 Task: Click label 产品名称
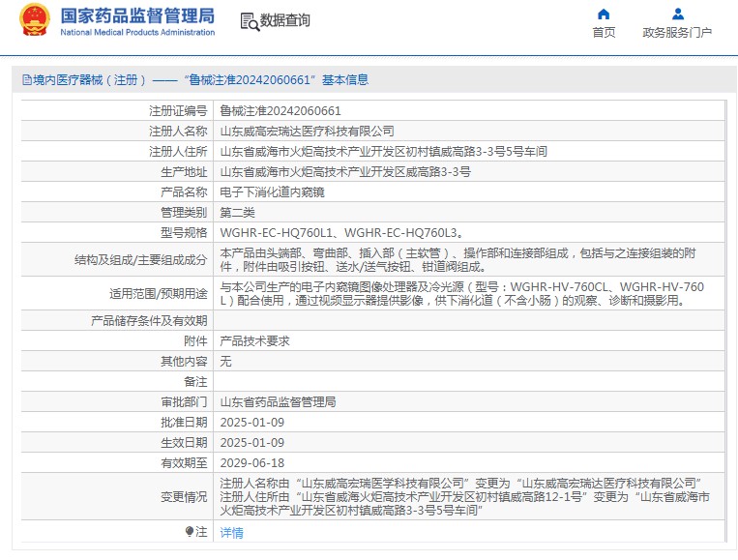click(184, 192)
